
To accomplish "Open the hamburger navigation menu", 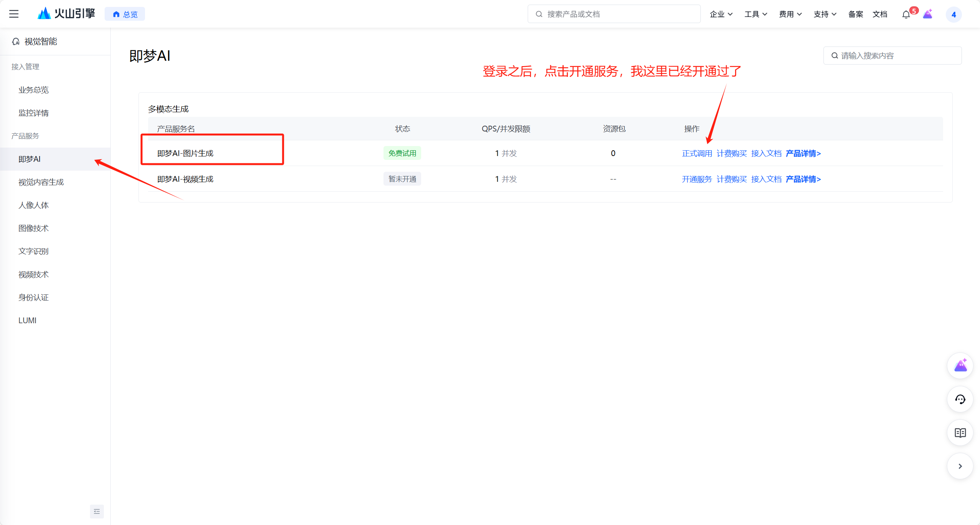I will point(14,14).
